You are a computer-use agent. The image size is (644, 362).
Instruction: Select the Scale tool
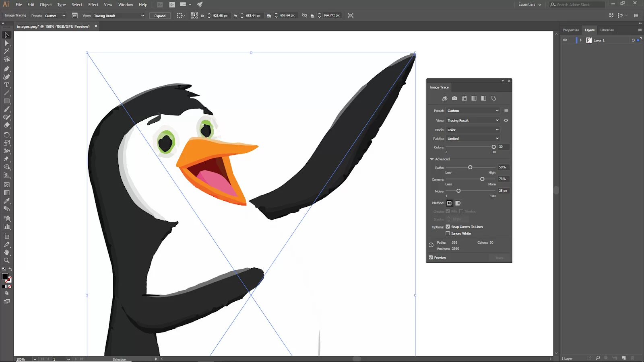[6, 143]
